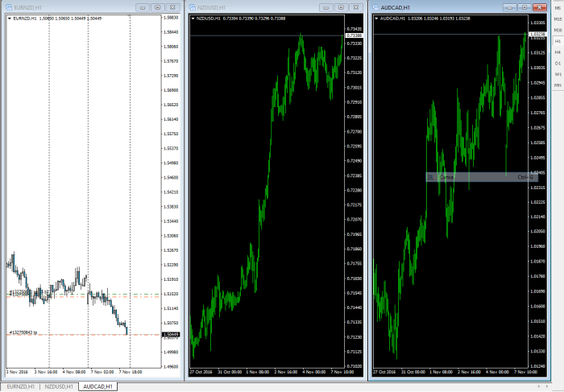The image size is (564, 392).
Task: Choose the M30 timeframe
Action: [558, 30]
